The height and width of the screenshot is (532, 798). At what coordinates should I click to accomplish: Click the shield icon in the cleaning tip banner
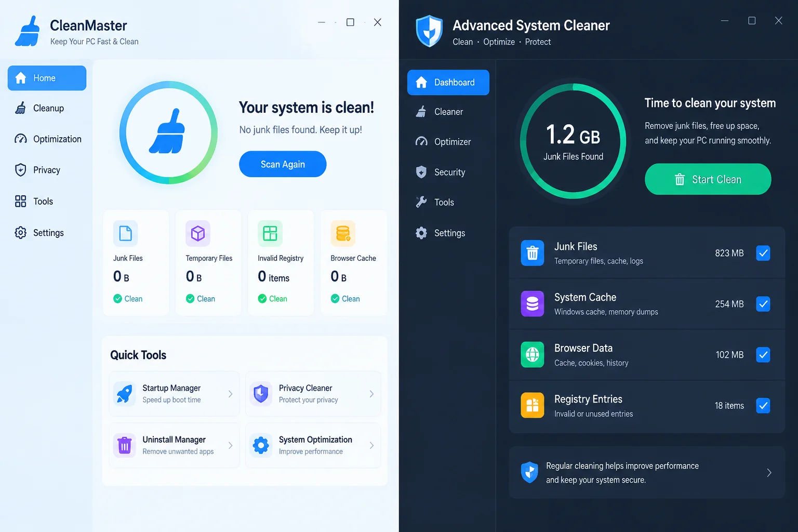(x=529, y=472)
